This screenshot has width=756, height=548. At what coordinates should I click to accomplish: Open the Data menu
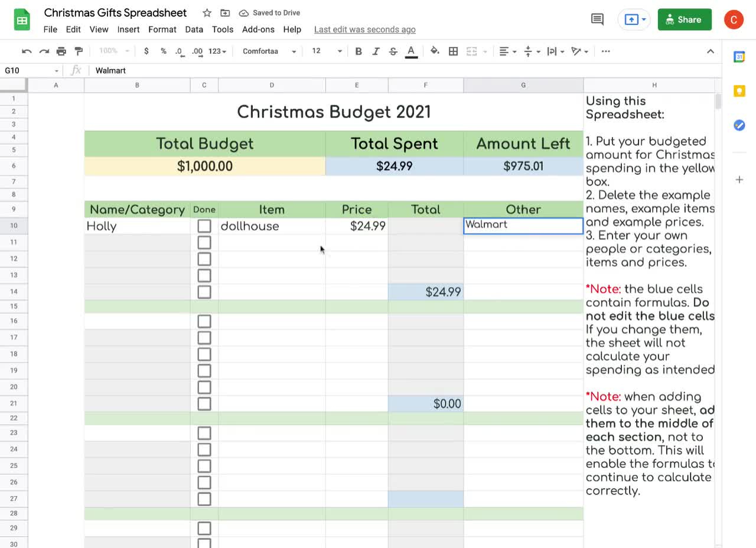(x=194, y=30)
